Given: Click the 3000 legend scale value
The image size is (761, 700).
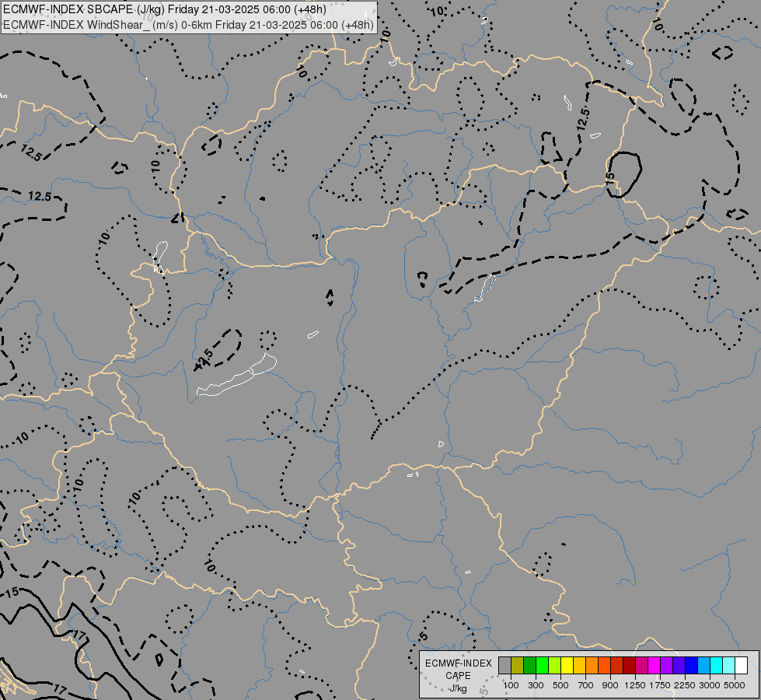Looking at the screenshot, I should point(710,685).
